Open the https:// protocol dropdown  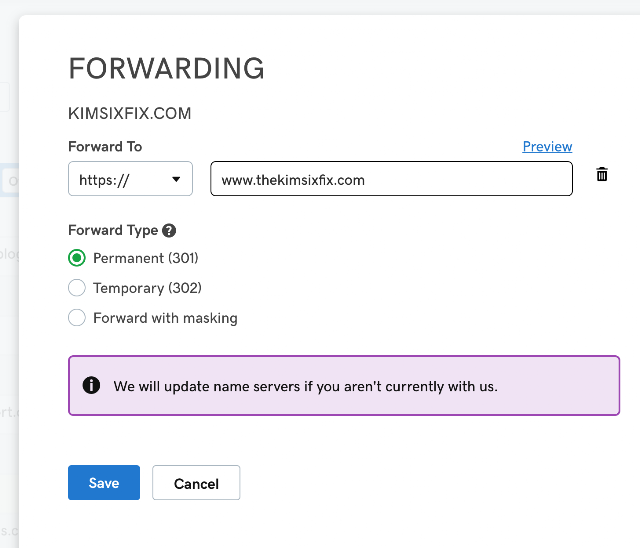click(130, 179)
